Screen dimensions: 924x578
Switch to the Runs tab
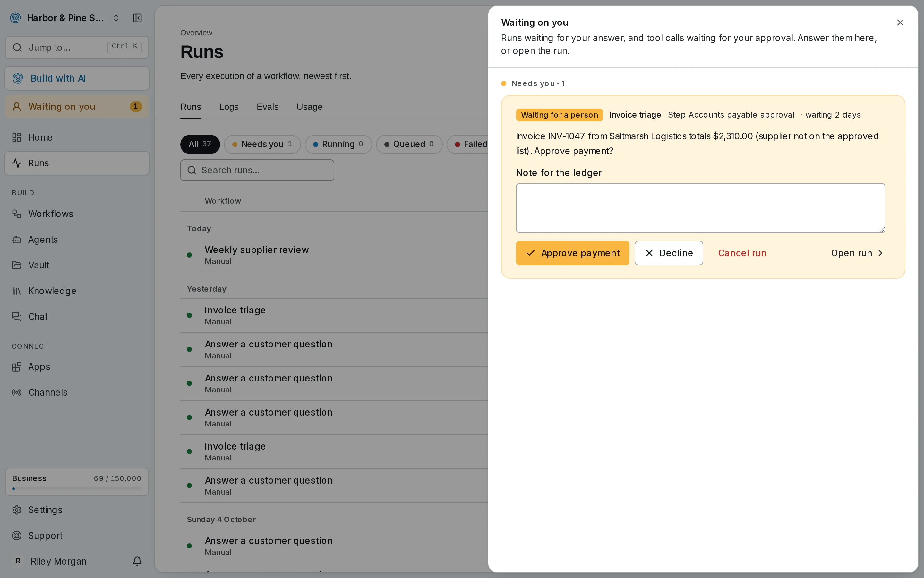coord(191,107)
